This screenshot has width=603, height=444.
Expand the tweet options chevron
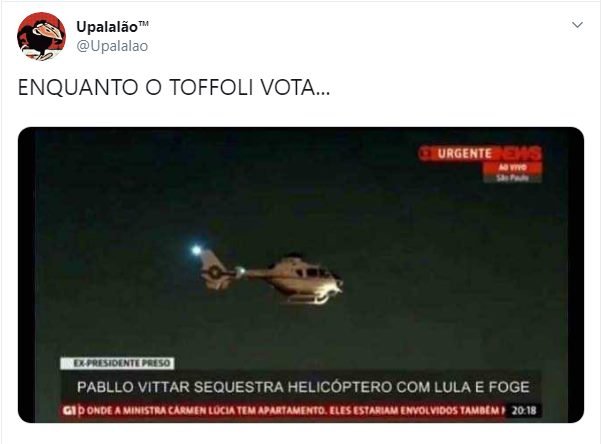pyautogui.click(x=577, y=25)
